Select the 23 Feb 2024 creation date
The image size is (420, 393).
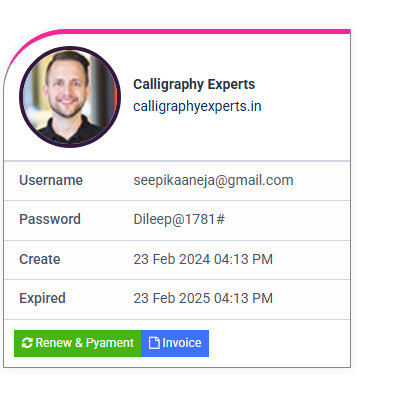[x=172, y=259]
